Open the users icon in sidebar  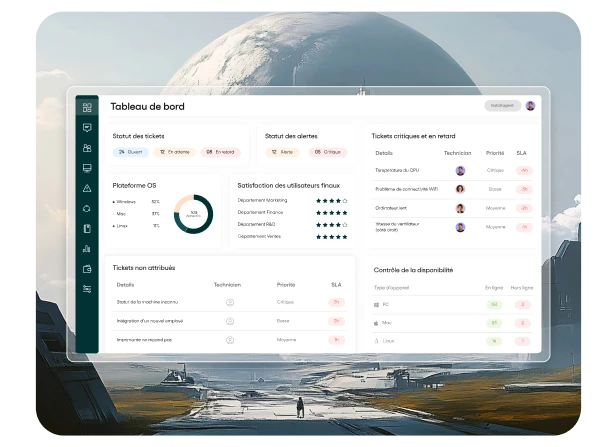(87, 148)
